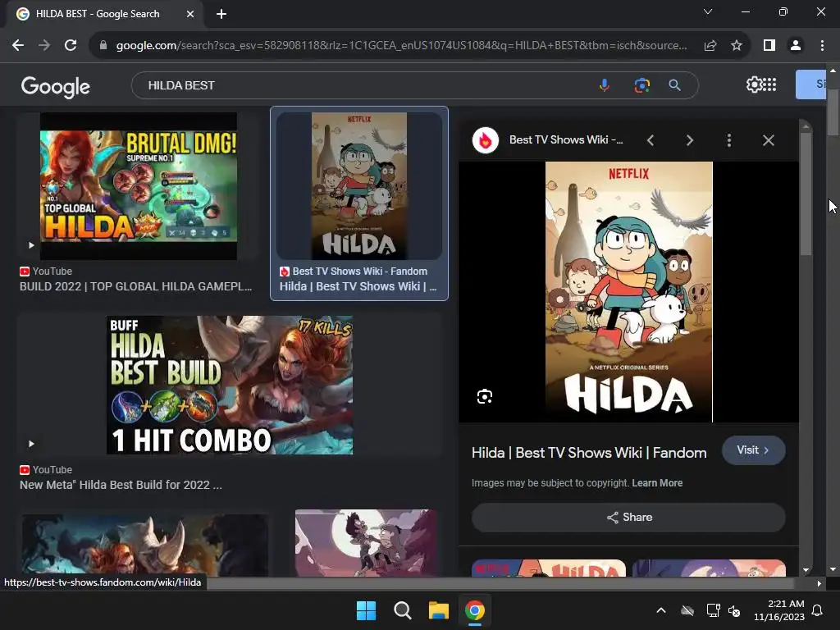
Task: Click the large Hilda poster preview
Action: (629, 292)
